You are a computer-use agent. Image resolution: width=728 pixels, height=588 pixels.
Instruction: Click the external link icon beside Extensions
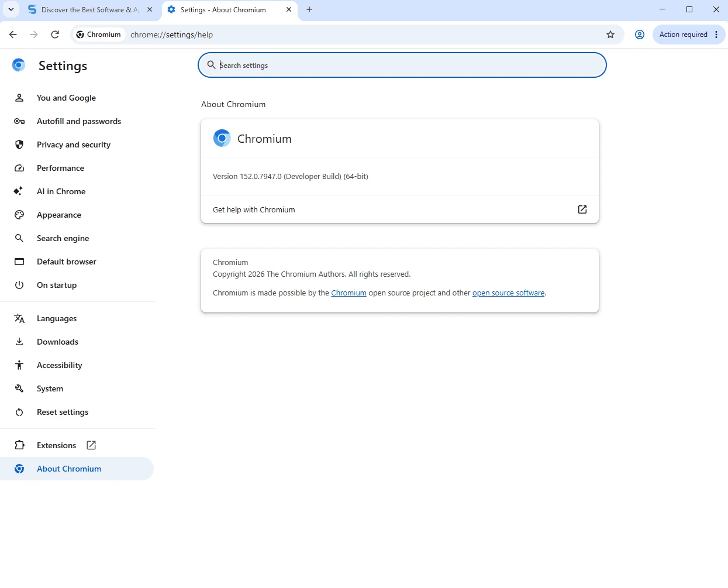tap(91, 445)
